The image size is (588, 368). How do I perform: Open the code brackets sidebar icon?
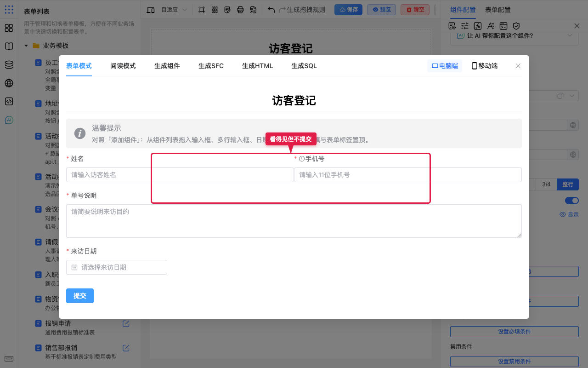click(x=9, y=102)
